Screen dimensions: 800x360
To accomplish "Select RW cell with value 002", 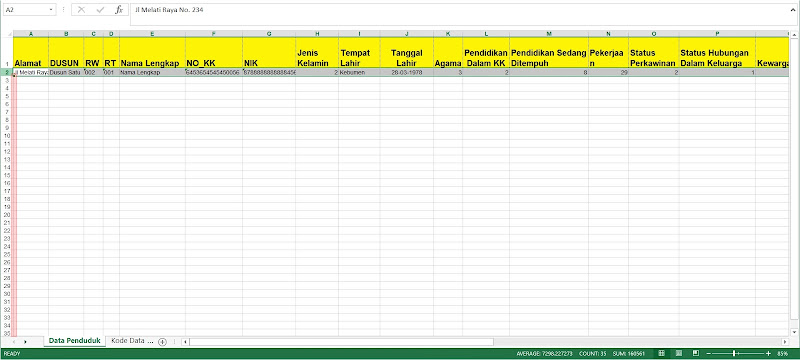I will (x=93, y=73).
